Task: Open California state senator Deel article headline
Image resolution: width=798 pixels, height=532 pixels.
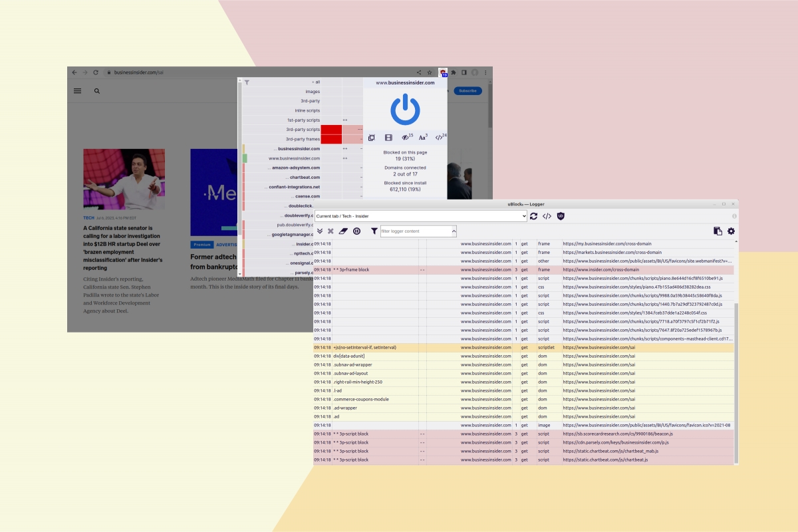Action: [121, 239]
